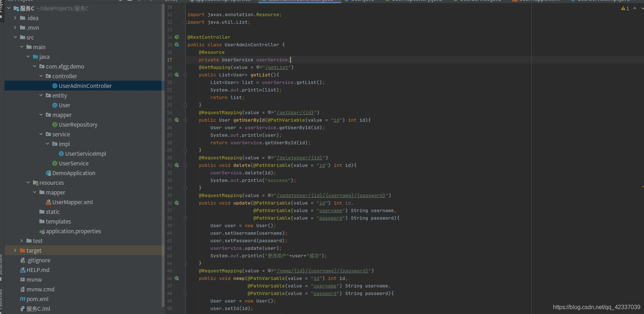Viewport: 644px width, 314px height.
Task: Click the request mapping gutter icon on line 19
Action: pyautogui.click(x=177, y=75)
